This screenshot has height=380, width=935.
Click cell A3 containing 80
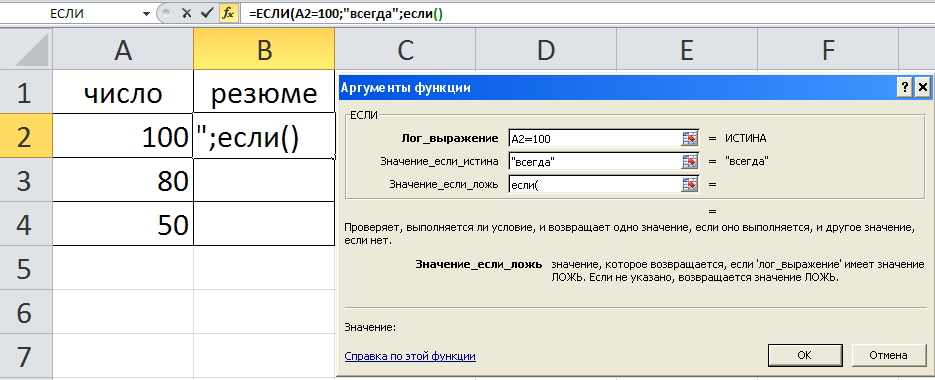tap(123, 180)
